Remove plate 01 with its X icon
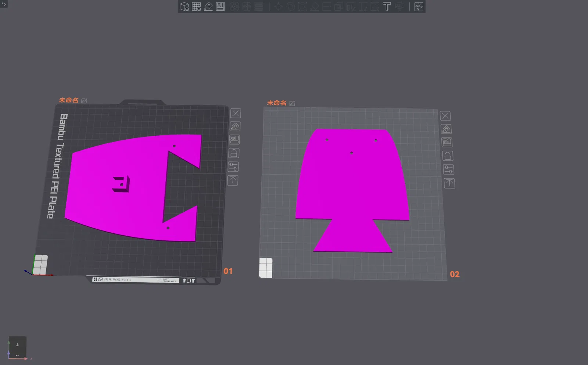Viewport: 588px width, 365px height. (236, 113)
